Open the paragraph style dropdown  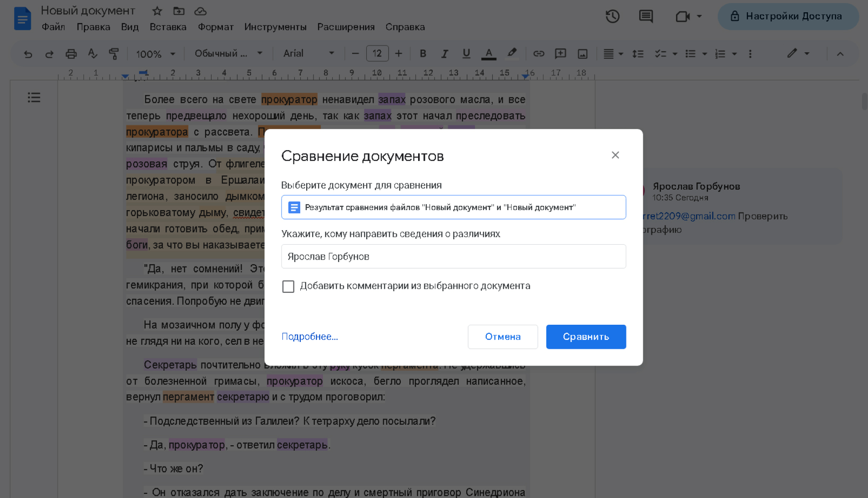tap(228, 54)
